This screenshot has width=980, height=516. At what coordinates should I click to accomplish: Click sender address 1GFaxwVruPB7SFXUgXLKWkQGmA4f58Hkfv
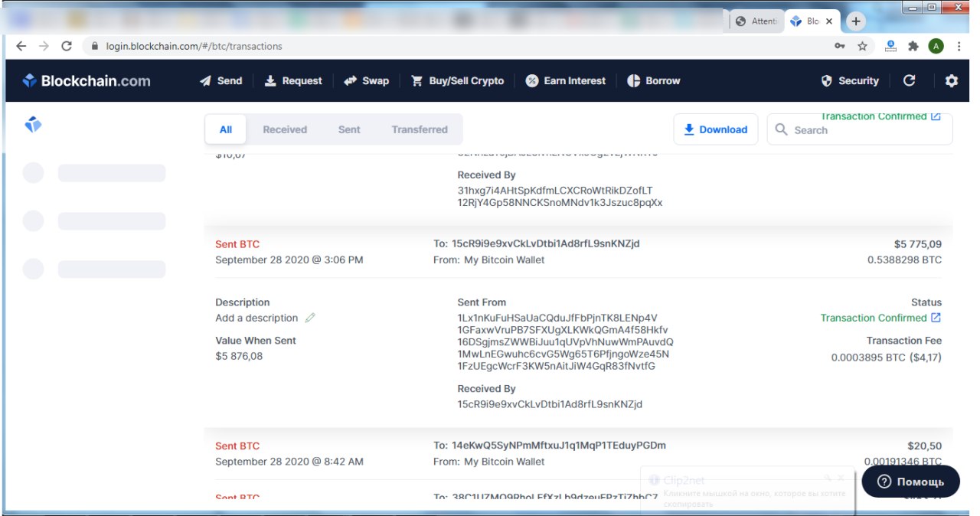point(563,330)
